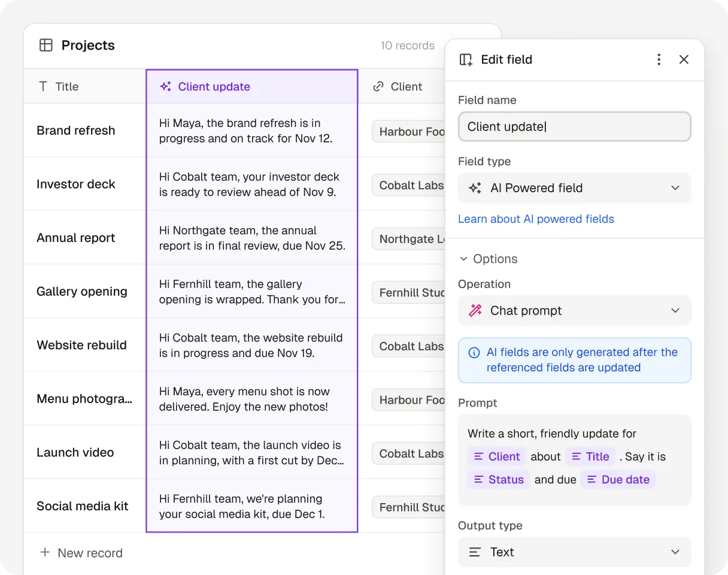
Task: Select the Gallery opening title cell
Action: pyautogui.click(x=85, y=291)
